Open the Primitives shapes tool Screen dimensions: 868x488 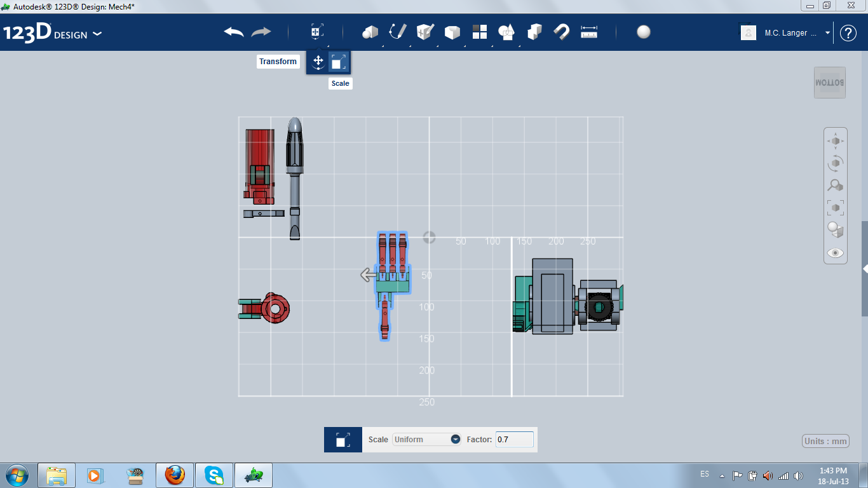[x=370, y=32]
